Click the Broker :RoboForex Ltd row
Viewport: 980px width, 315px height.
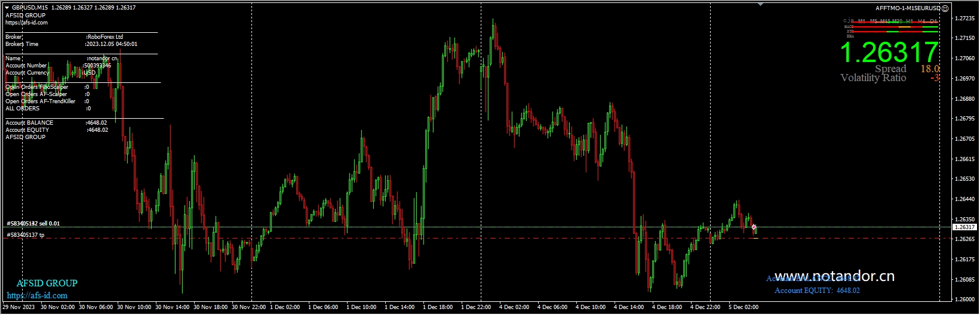coord(64,37)
